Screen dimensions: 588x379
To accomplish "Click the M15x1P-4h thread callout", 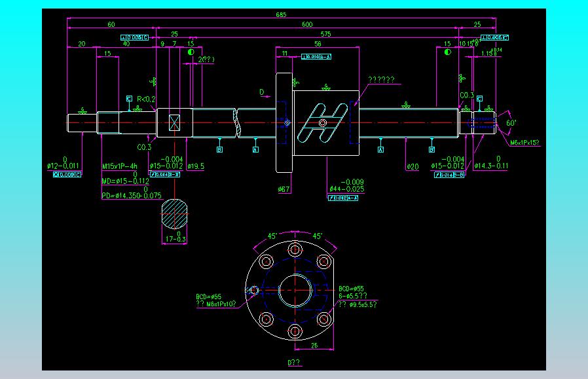I will [120, 166].
